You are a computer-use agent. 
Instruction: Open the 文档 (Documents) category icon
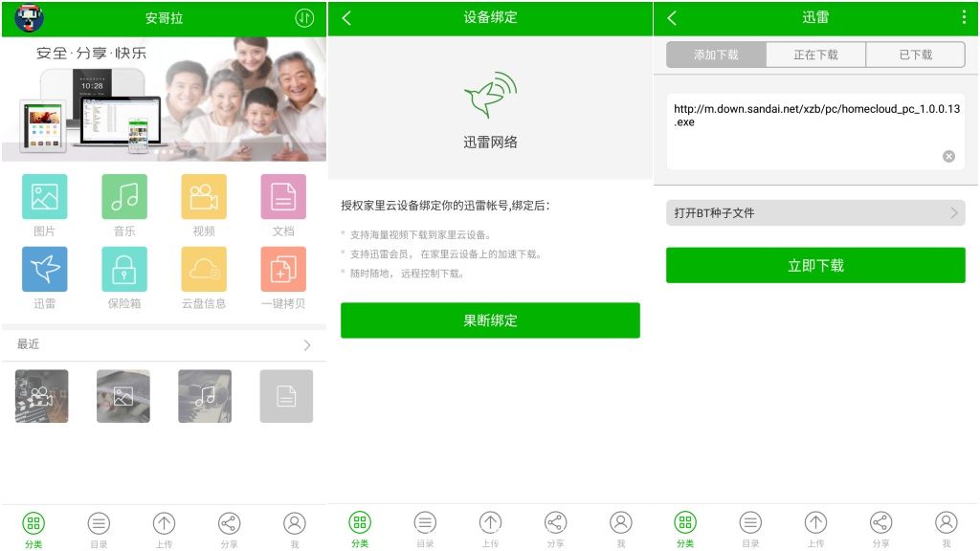(285, 196)
